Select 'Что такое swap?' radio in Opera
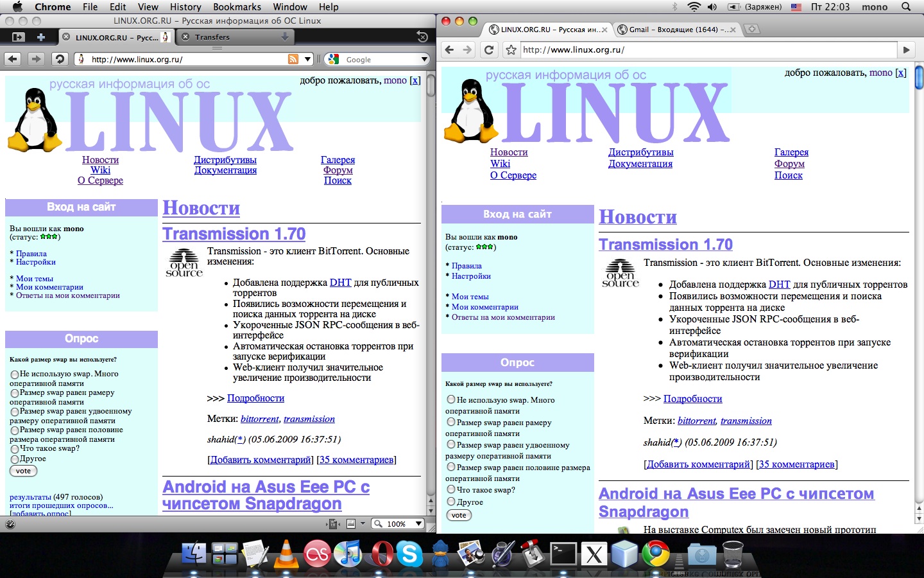This screenshot has width=924, height=578. click(14, 449)
